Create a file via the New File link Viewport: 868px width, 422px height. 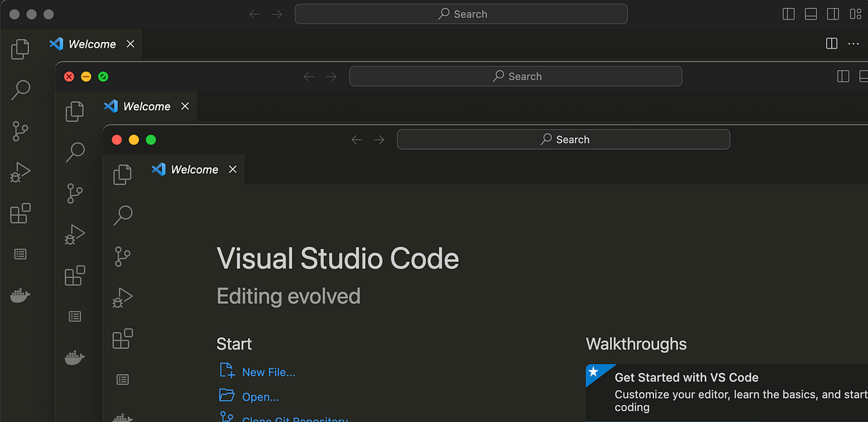(x=267, y=371)
